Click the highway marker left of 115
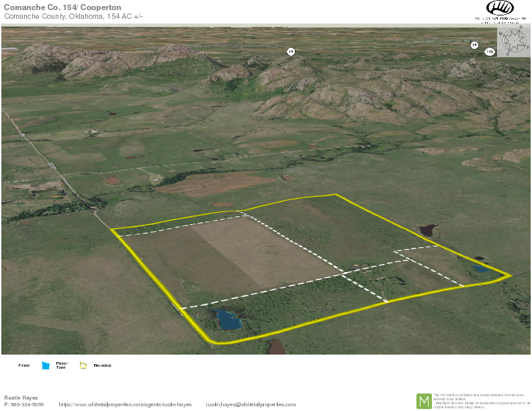Screen dimensions: 532x411 tap(474, 45)
